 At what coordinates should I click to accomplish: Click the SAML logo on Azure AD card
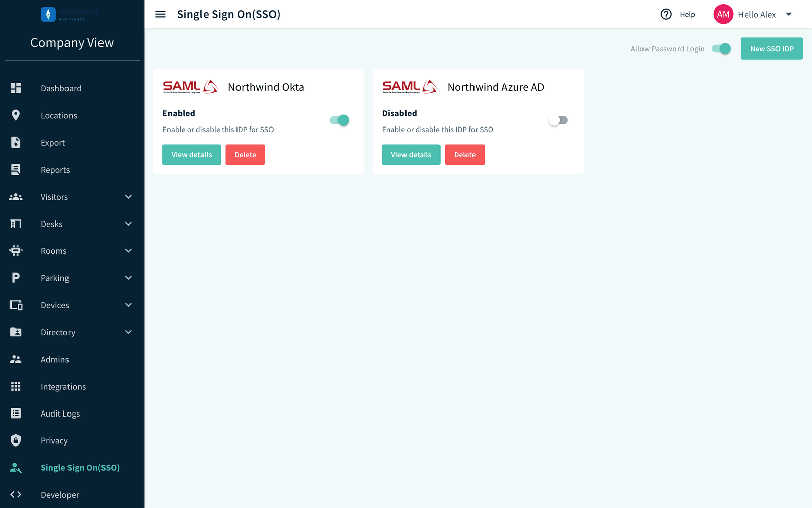tap(410, 87)
